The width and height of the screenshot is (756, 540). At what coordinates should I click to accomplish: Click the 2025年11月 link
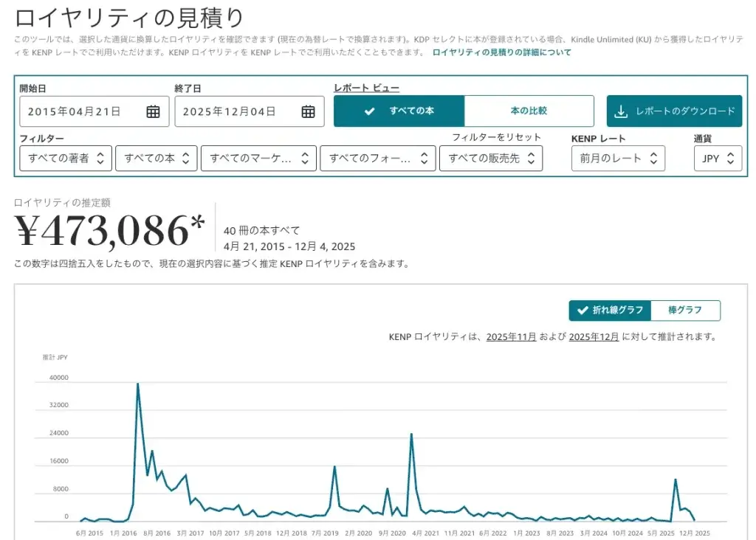511,337
